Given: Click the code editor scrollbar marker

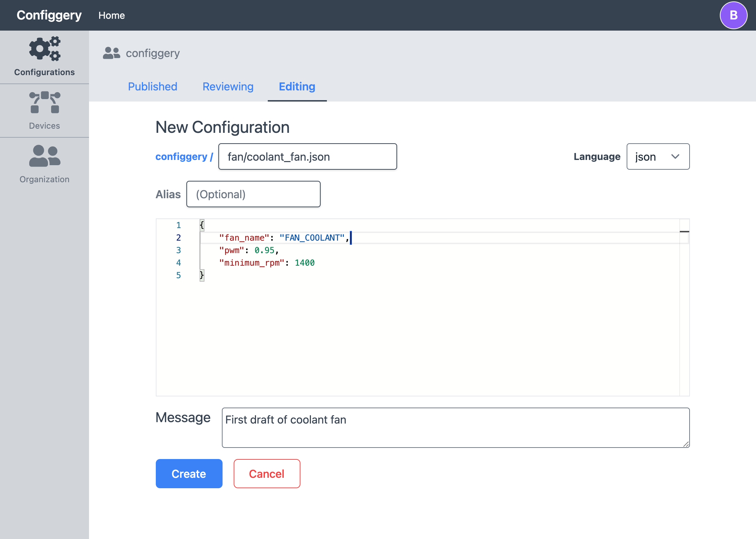Looking at the screenshot, I should pos(684,232).
